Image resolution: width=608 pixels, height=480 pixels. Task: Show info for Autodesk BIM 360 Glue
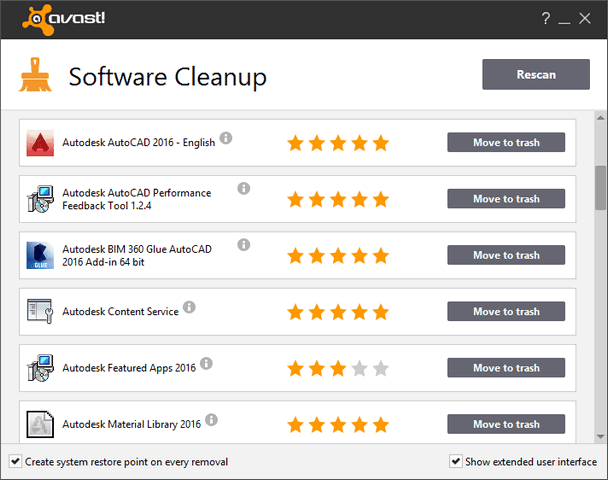click(x=244, y=245)
